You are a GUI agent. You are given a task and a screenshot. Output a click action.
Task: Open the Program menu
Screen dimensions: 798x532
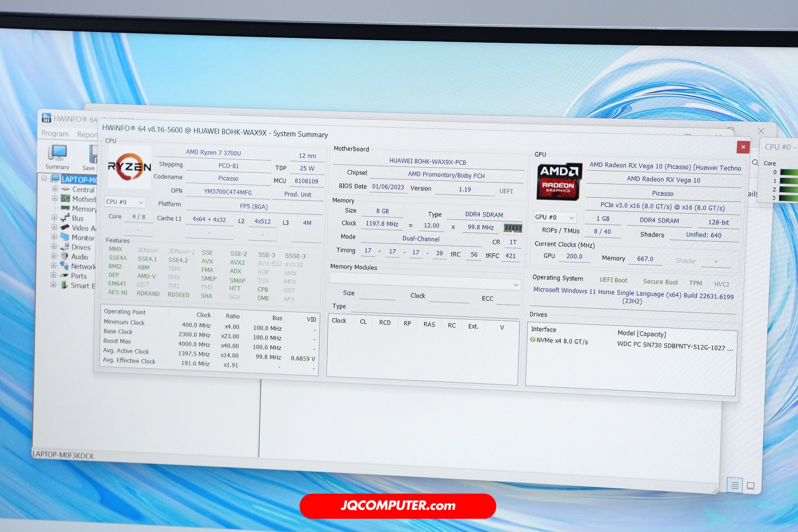pos(55,134)
